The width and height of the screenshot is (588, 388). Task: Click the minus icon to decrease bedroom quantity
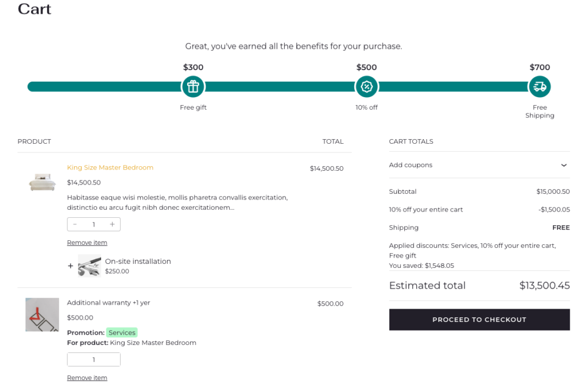[x=75, y=224]
